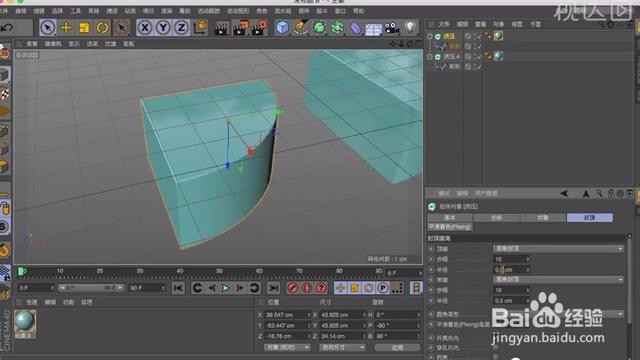Viewport: 640px width, 360px height.
Task: Open viewport 摄像机 menu
Action: point(53,44)
